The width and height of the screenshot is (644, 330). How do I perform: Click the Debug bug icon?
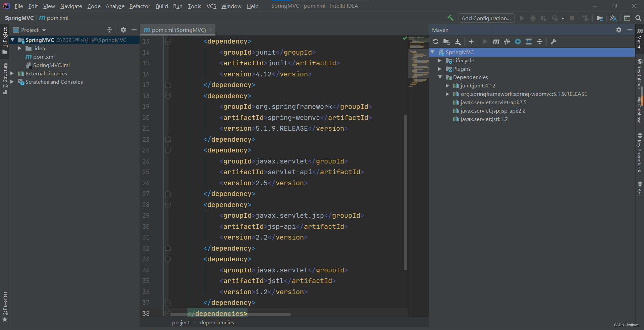[533, 18]
